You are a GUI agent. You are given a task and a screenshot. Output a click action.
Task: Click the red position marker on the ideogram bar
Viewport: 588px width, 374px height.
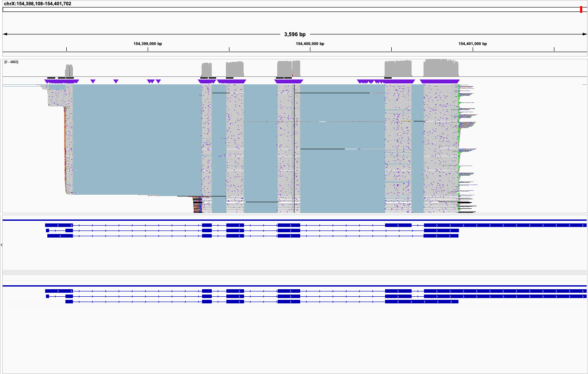pyautogui.click(x=581, y=9)
